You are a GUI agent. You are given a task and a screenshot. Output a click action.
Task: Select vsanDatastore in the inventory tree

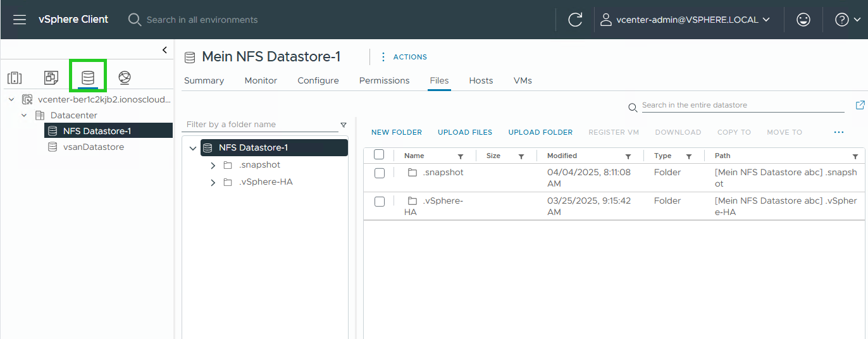pyautogui.click(x=94, y=147)
